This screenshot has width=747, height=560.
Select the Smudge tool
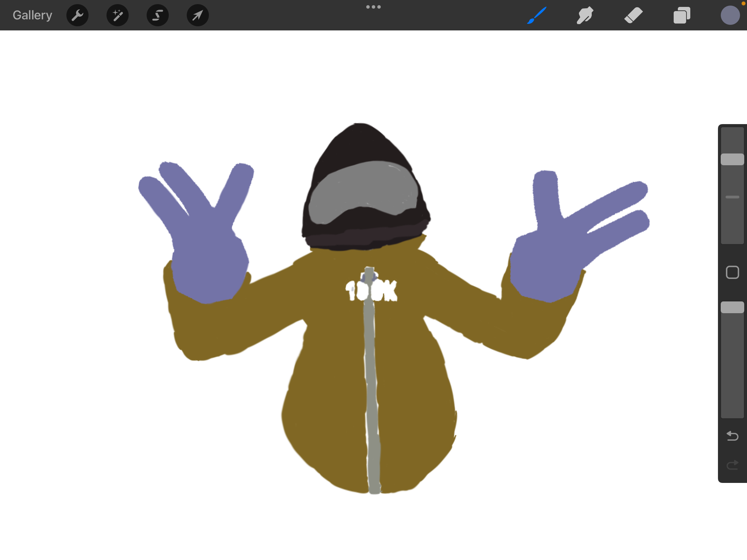point(585,15)
